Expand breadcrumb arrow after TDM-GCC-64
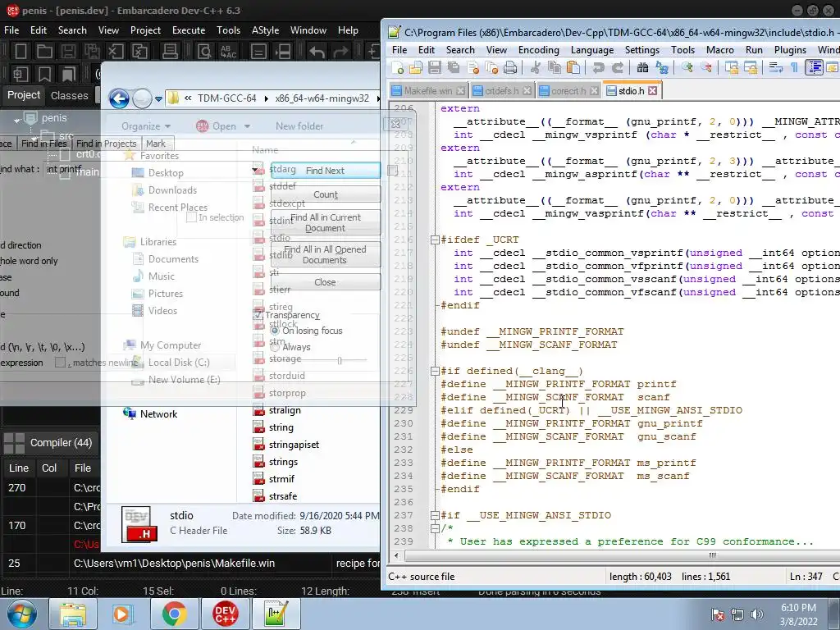Screen dimensions: 840x630 267,98
